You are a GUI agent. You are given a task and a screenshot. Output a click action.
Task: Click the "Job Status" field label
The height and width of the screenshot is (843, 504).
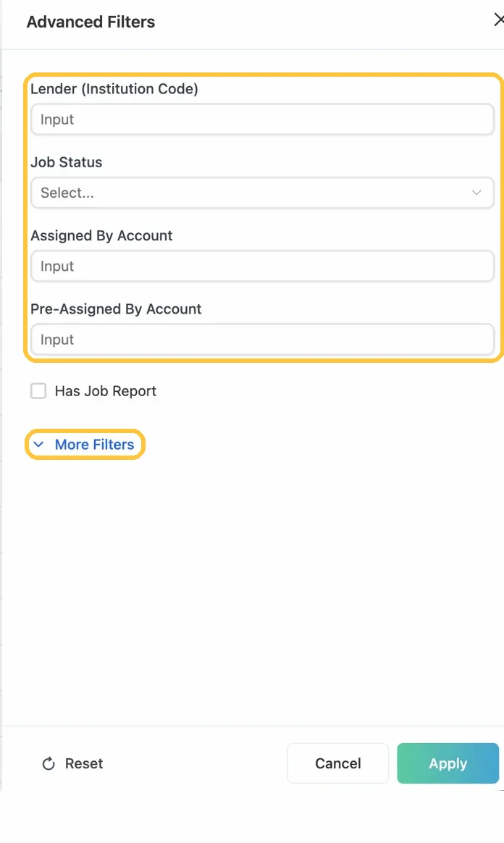pyautogui.click(x=66, y=162)
